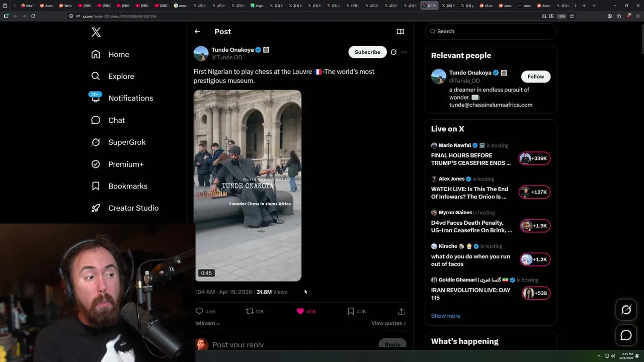Click the X logo icon
The image size is (644, 362).
coord(96,32)
